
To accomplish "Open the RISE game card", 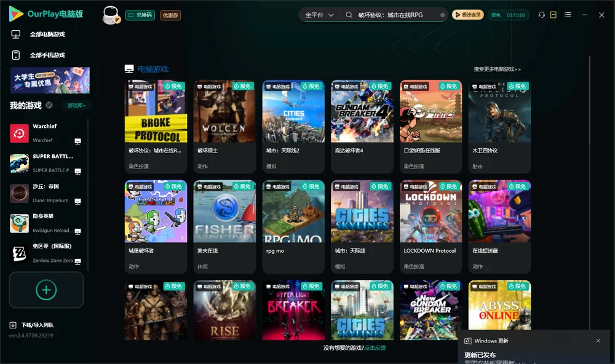I will [x=224, y=310].
